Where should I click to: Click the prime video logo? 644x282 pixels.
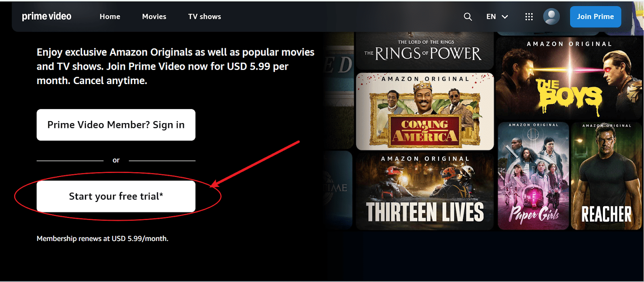pos(46,16)
